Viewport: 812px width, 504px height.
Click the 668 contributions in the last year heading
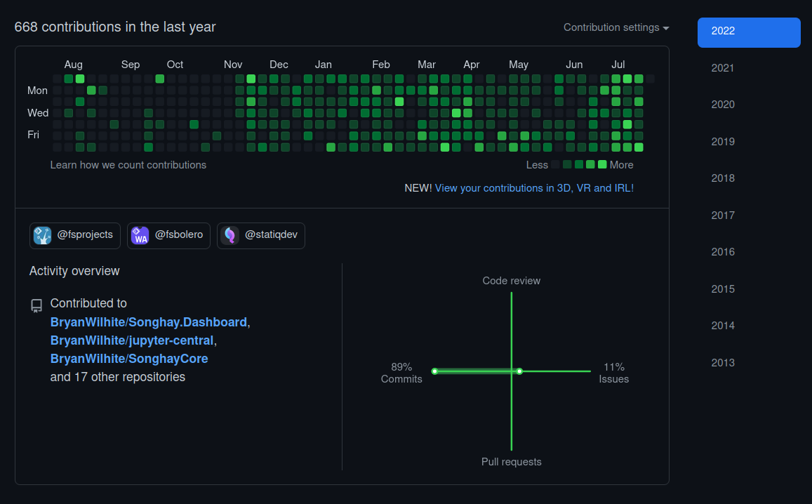click(x=115, y=27)
